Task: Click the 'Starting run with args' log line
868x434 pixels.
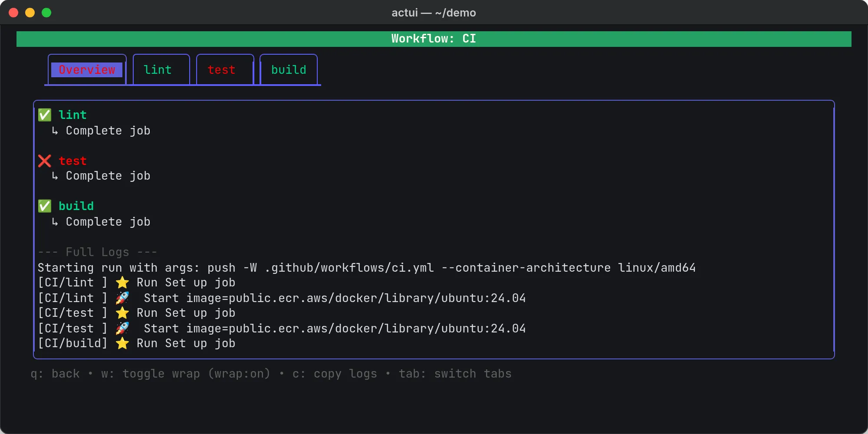Action: 367,268
